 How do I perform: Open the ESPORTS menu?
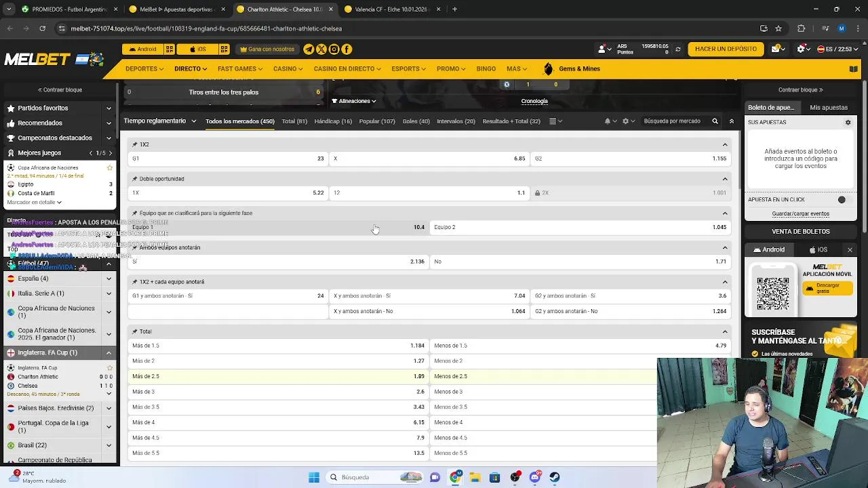click(x=409, y=68)
